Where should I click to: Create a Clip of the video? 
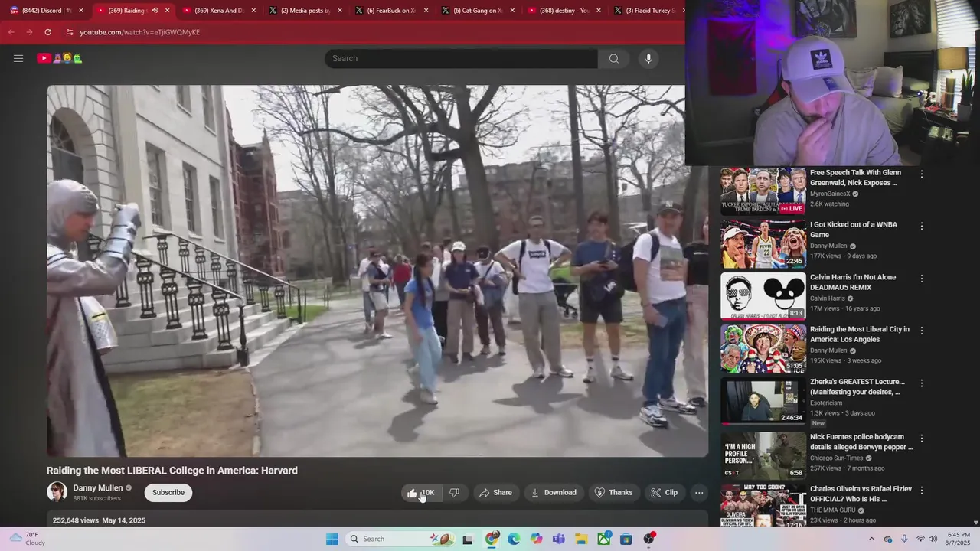point(664,493)
